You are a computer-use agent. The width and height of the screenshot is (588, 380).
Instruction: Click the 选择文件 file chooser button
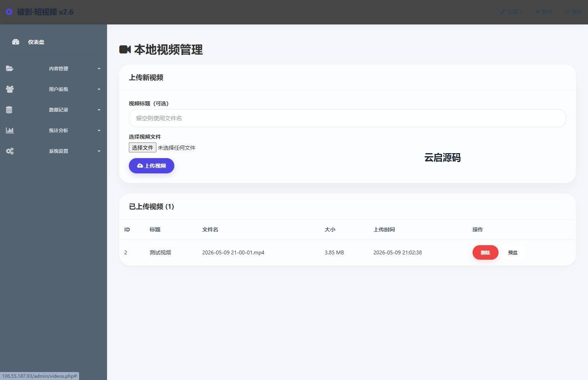[x=143, y=148]
